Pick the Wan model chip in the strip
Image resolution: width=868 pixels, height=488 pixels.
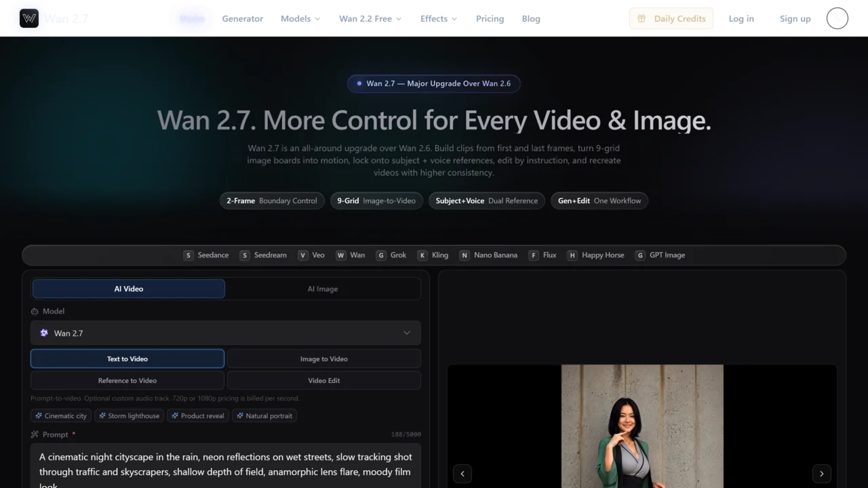pyautogui.click(x=351, y=255)
